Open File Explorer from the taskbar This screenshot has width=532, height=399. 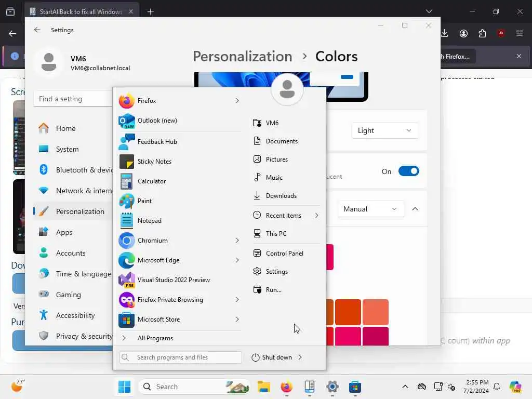[x=263, y=387]
